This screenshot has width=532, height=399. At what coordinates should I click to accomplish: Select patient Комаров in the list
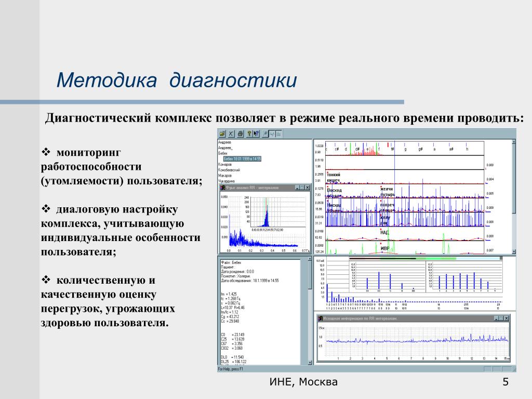225,165
